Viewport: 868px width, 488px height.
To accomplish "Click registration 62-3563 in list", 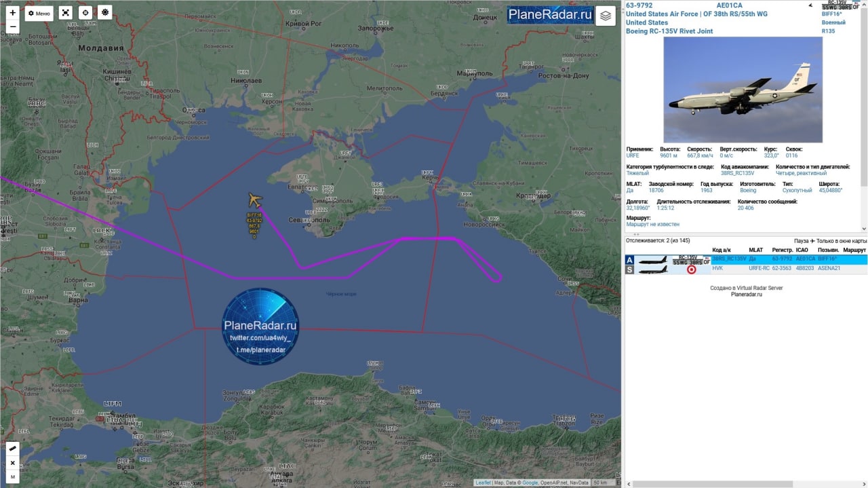I will point(782,269).
